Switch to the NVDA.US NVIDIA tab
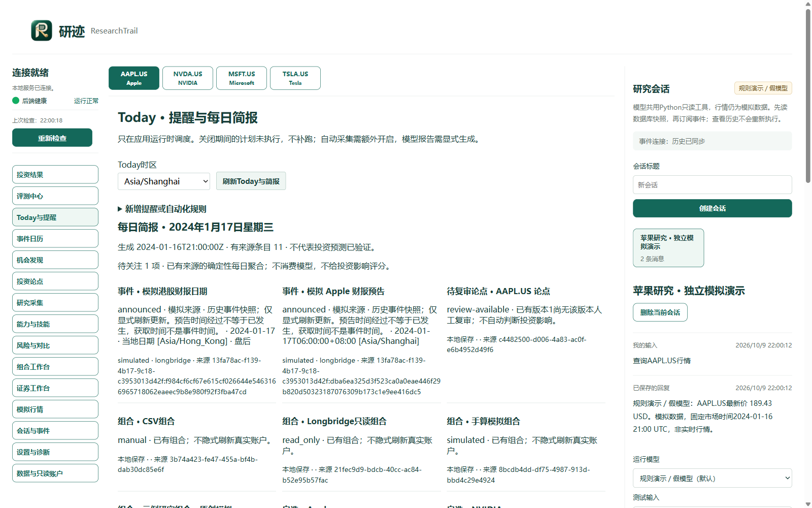 click(188, 78)
